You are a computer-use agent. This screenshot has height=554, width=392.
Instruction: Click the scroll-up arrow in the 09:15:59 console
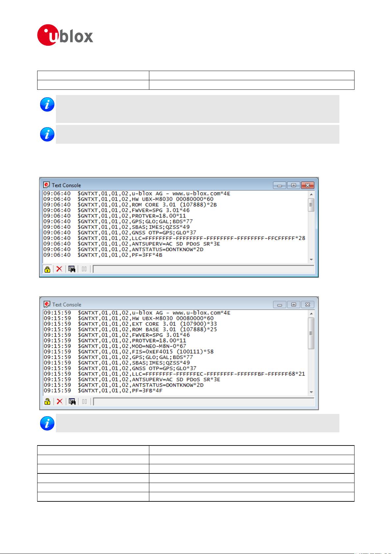pos(311,313)
